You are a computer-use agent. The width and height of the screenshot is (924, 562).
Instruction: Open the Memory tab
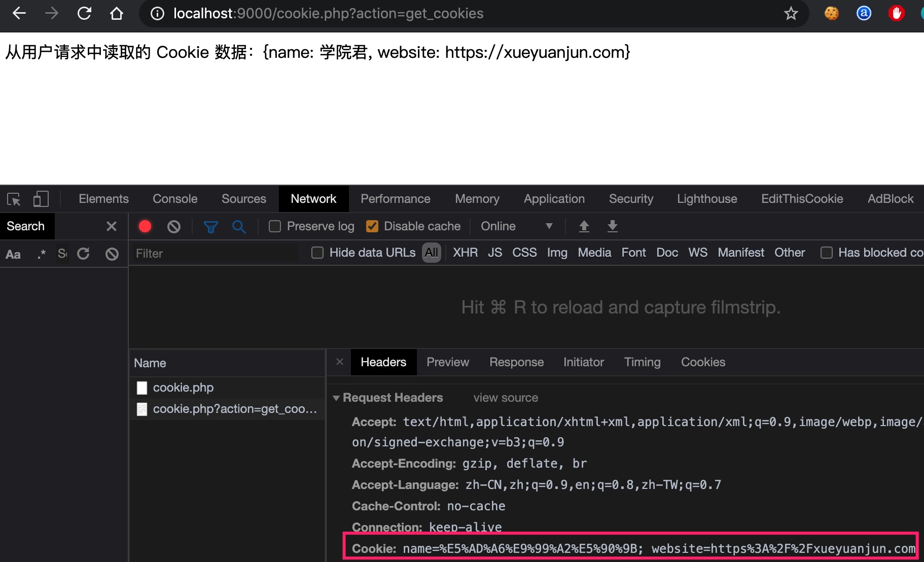[x=477, y=199]
